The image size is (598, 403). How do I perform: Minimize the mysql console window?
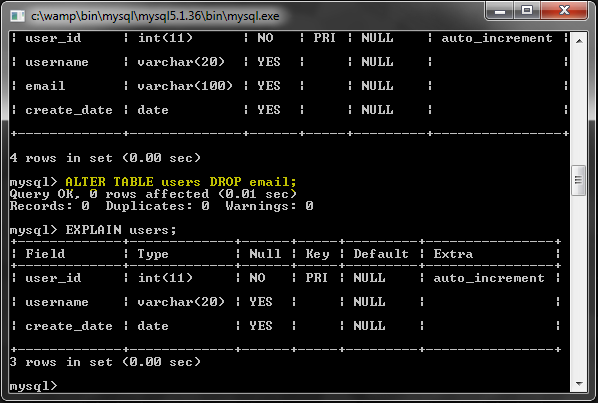click(x=500, y=11)
